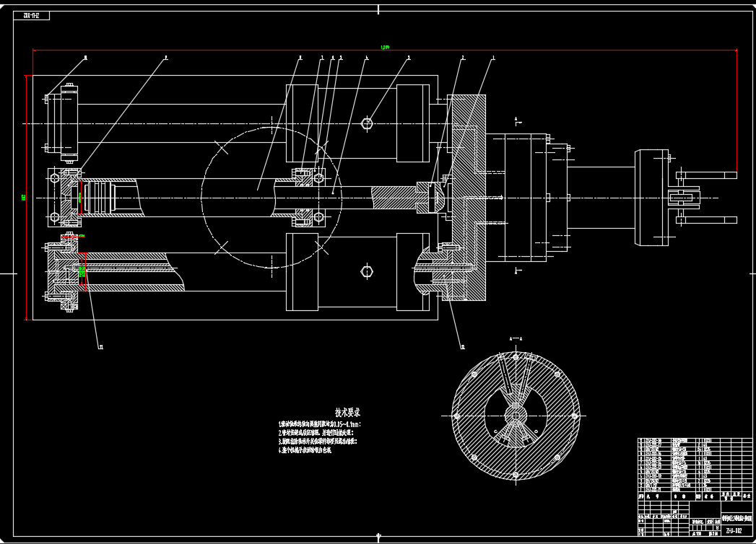756x544 pixels.
Task: Click the top-left leader balloon number label
Action: tap(85, 58)
